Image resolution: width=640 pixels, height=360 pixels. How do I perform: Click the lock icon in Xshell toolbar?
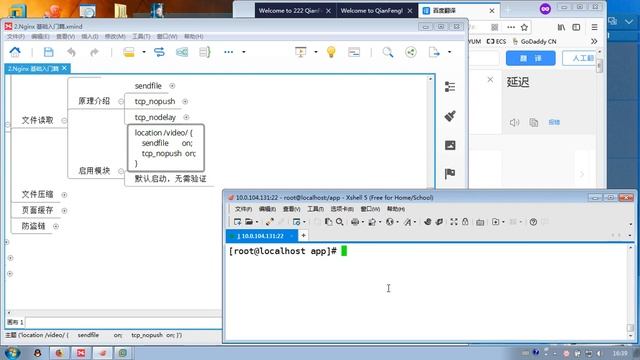(x=465, y=222)
